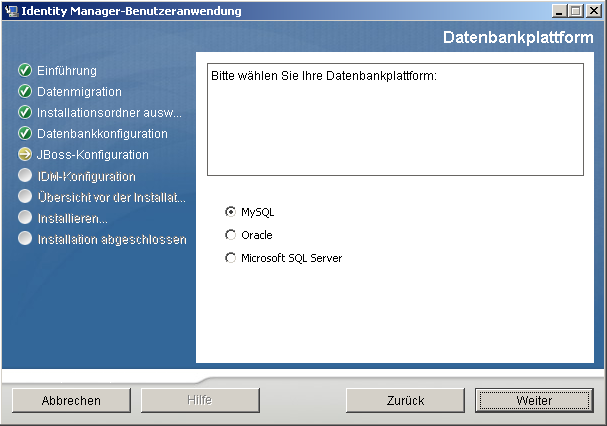Click the Abbrechen button
The image size is (607, 426).
(x=71, y=400)
